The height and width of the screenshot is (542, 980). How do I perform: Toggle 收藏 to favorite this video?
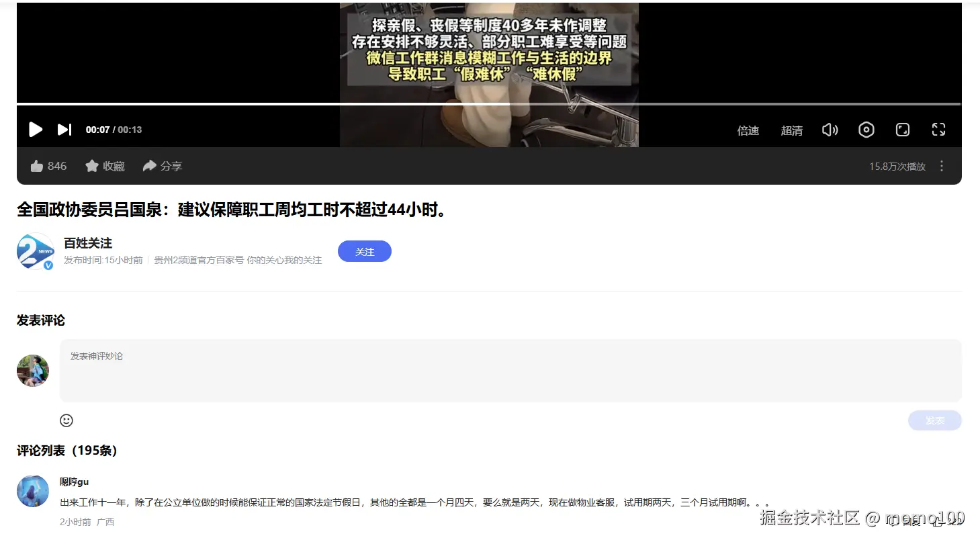pos(104,165)
